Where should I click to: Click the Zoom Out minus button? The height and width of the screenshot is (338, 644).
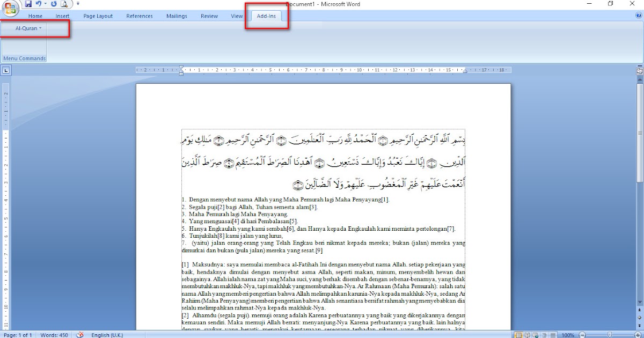coord(582,335)
